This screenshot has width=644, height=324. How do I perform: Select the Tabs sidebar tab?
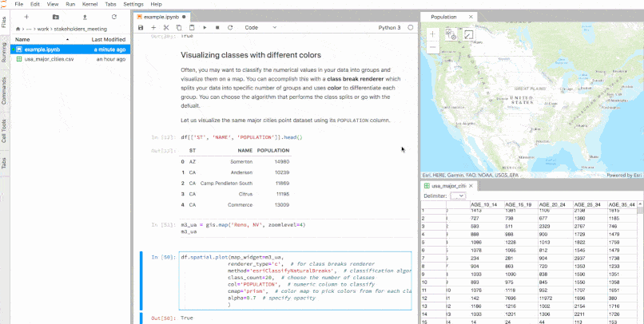click(4, 164)
